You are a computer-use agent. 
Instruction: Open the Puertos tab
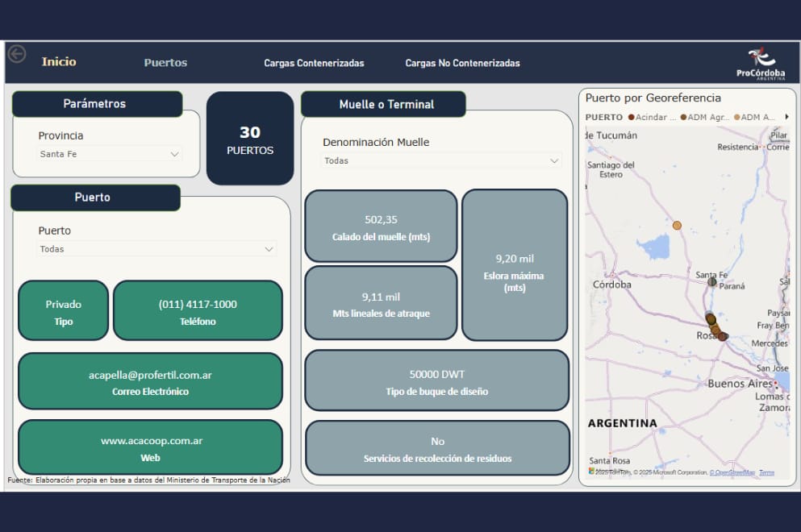click(165, 63)
